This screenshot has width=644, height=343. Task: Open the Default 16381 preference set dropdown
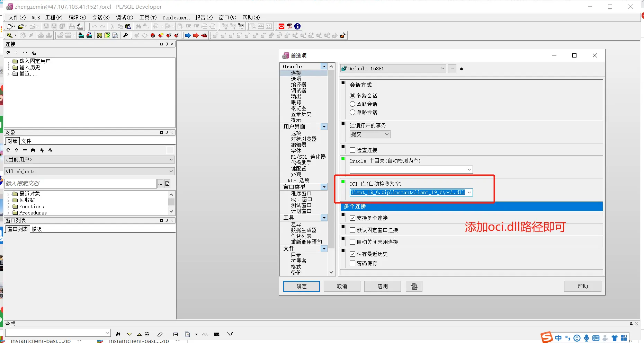coord(393,69)
